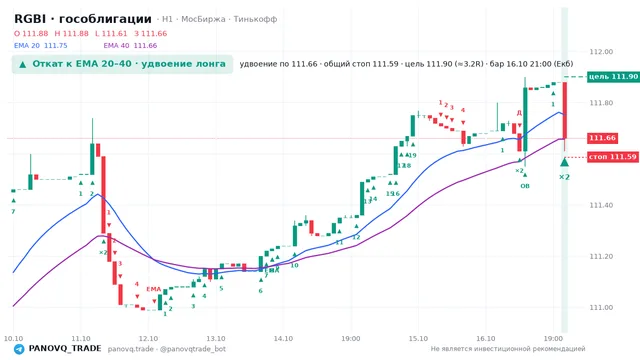This screenshot has height=360, width=640.
Task: Click the investment recommendation disclaimer text
Action: coord(508,349)
